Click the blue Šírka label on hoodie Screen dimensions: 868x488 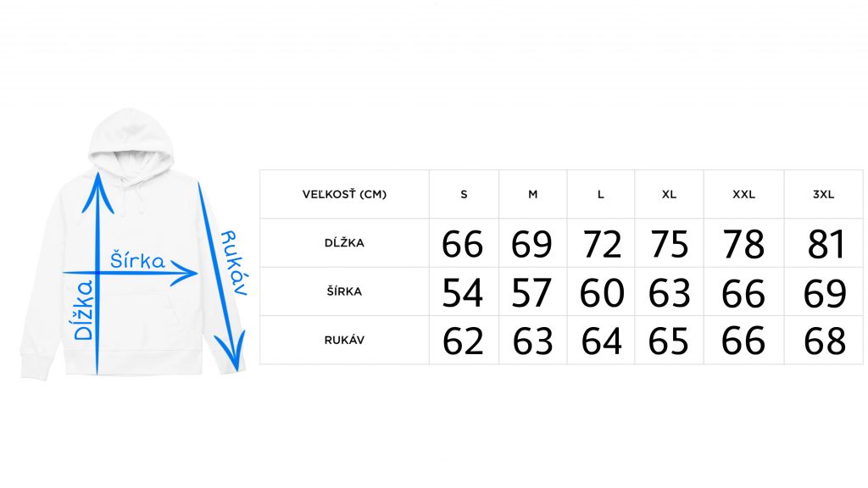[137, 259]
